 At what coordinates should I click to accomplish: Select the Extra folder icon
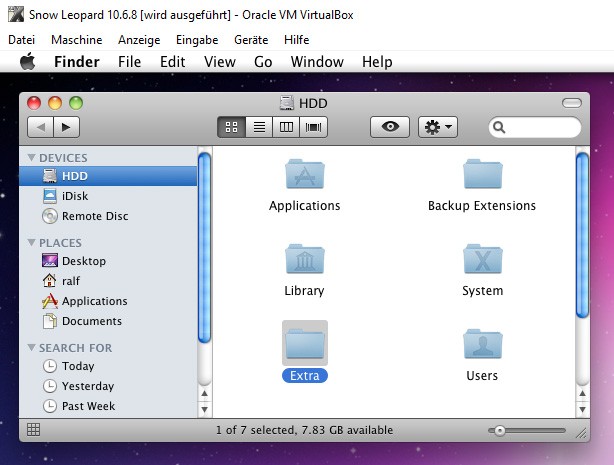[x=305, y=344]
